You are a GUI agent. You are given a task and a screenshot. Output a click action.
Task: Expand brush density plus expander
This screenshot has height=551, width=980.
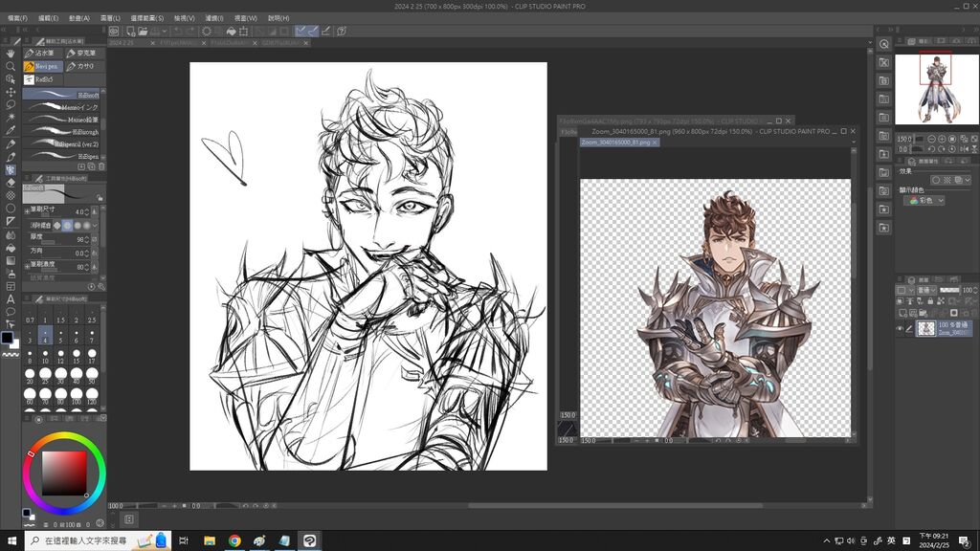tap(27, 266)
